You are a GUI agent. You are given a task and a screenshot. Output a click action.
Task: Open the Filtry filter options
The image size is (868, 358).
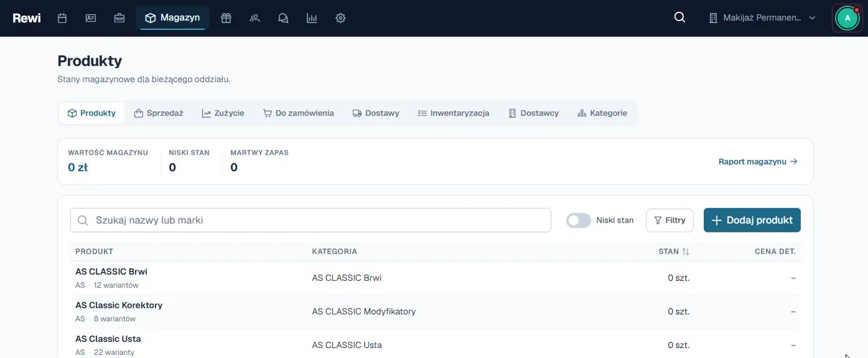(670, 220)
